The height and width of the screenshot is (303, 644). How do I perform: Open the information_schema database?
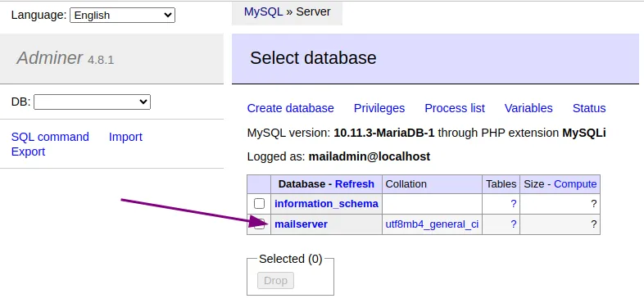[x=326, y=204]
